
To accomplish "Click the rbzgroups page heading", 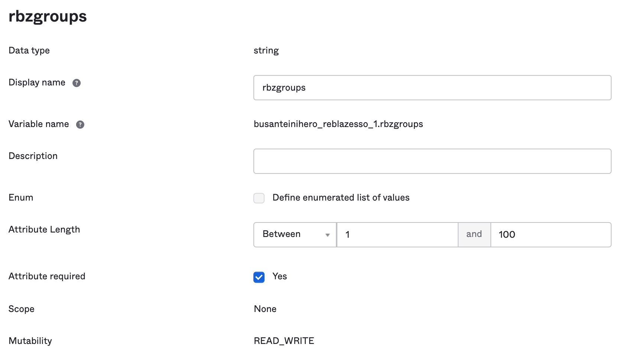I will [x=48, y=17].
